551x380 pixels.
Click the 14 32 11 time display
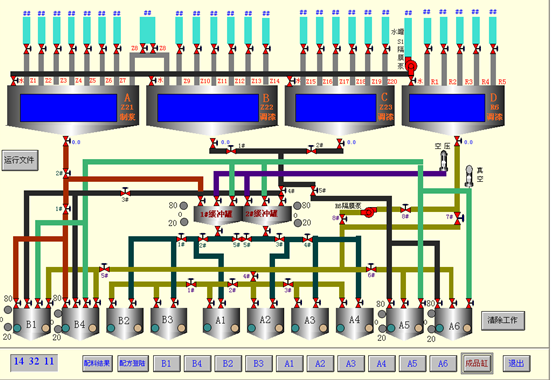[x=34, y=362]
